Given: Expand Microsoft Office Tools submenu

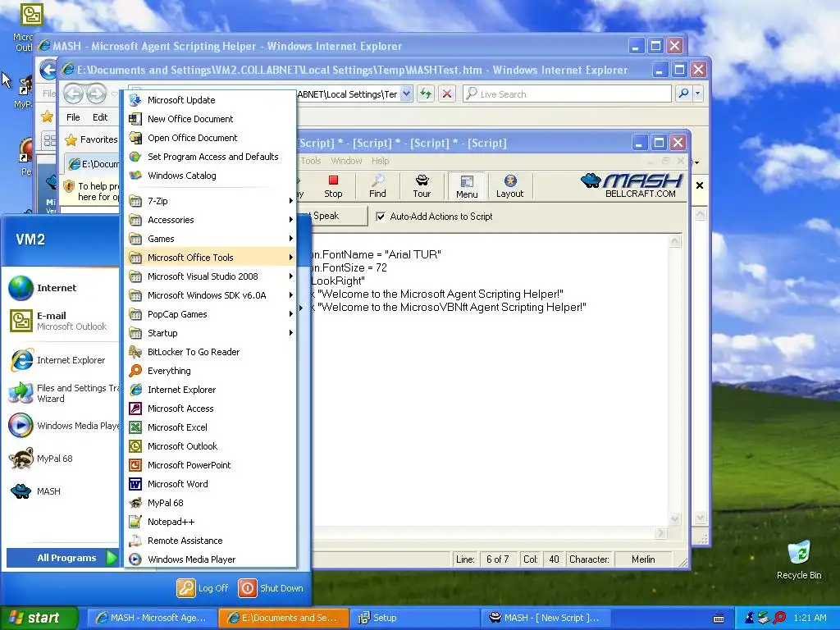Looking at the screenshot, I should pos(211,257).
